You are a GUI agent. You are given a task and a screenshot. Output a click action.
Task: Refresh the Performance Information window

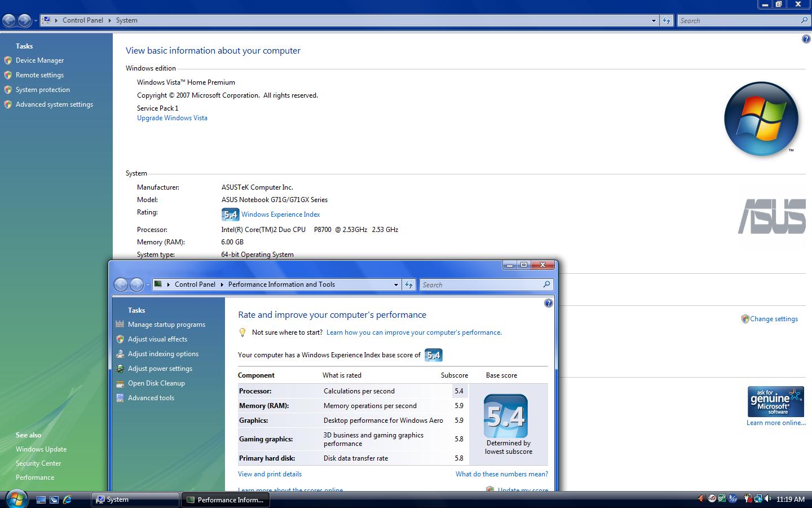click(x=409, y=284)
